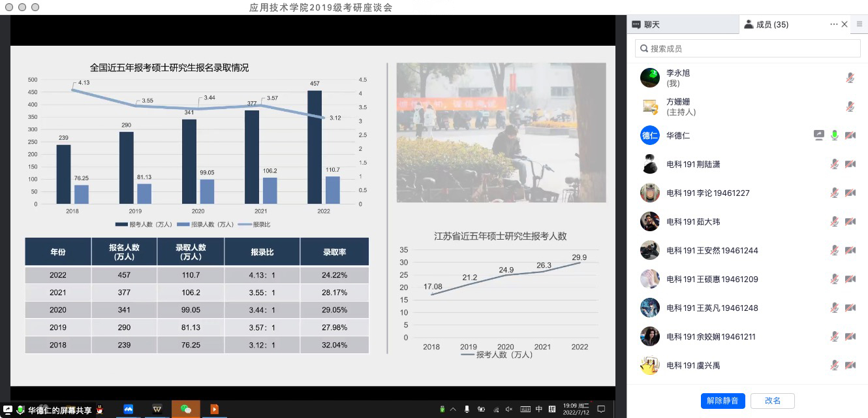
Task: Click the volume muted icon in system tray
Action: (x=509, y=410)
